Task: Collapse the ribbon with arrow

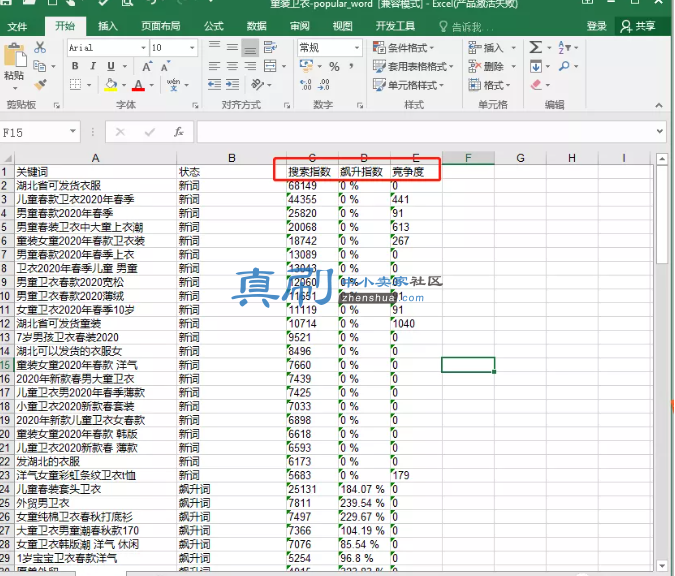Action: pyautogui.click(x=659, y=105)
